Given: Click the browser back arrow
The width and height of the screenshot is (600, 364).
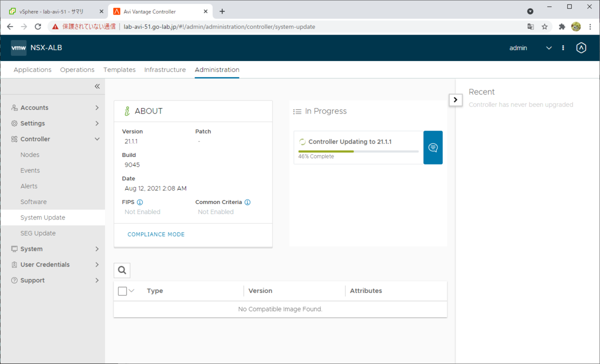Looking at the screenshot, I should point(10,26).
